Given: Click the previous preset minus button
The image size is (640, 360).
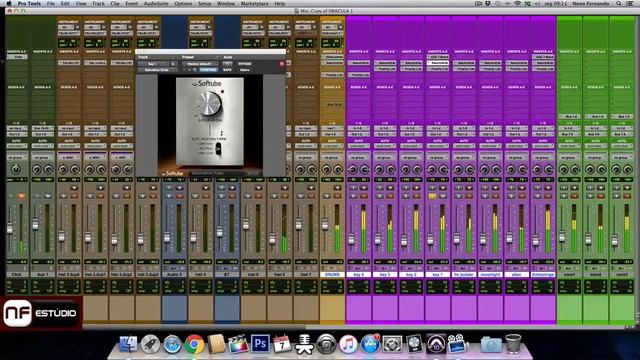Looking at the screenshot, I should pos(185,70).
